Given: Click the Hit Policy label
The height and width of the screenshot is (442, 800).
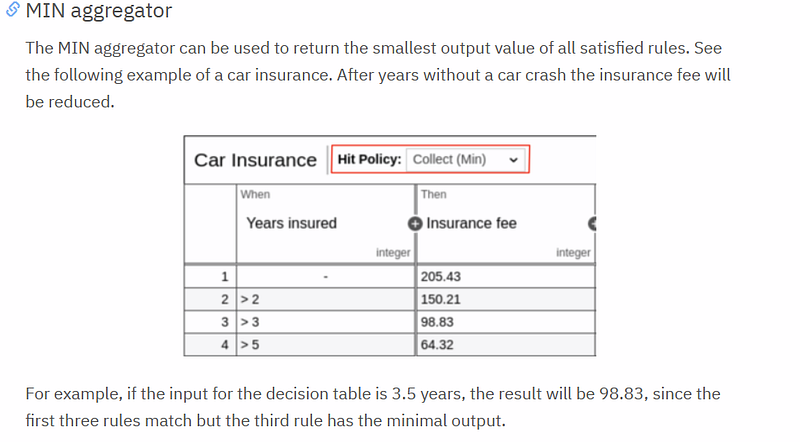Looking at the screenshot, I should [369, 159].
